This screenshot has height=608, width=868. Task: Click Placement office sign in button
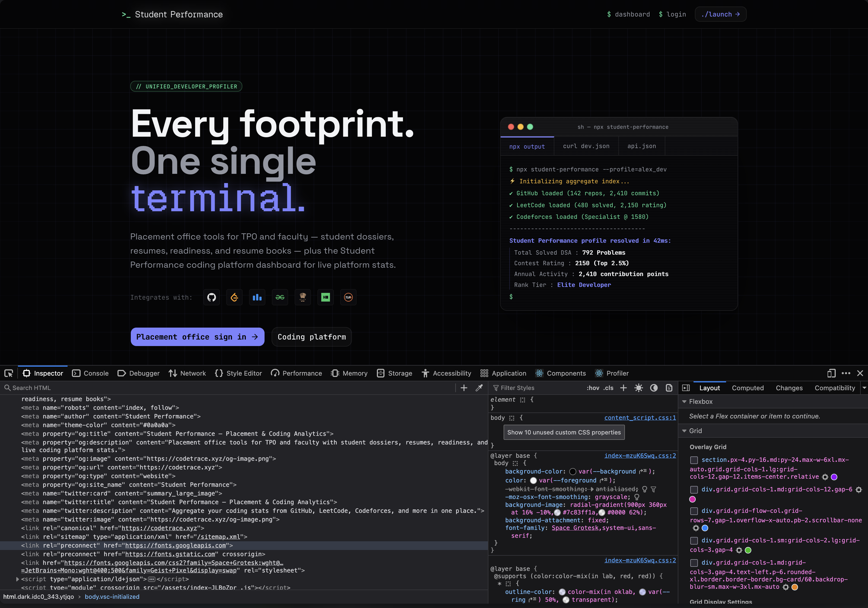[x=197, y=337]
